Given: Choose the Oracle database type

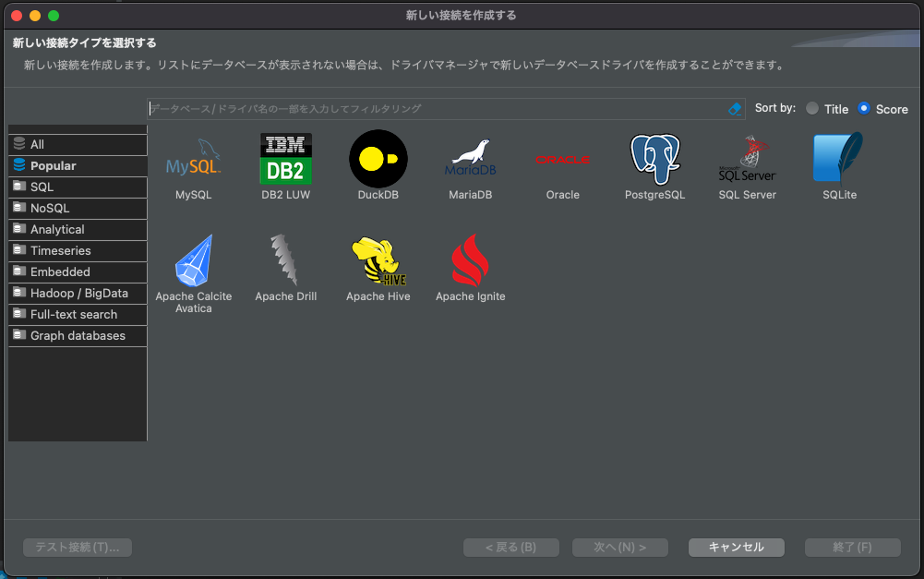Looking at the screenshot, I should [x=562, y=159].
